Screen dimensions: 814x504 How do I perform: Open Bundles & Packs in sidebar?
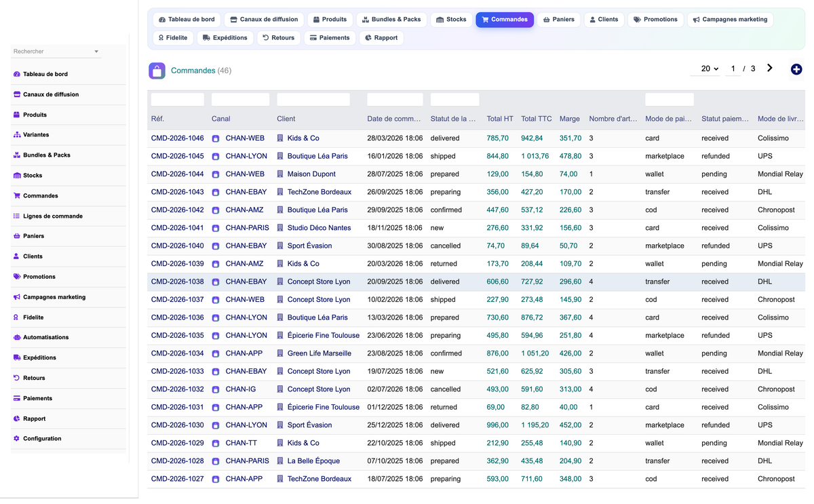(x=47, y=155)
